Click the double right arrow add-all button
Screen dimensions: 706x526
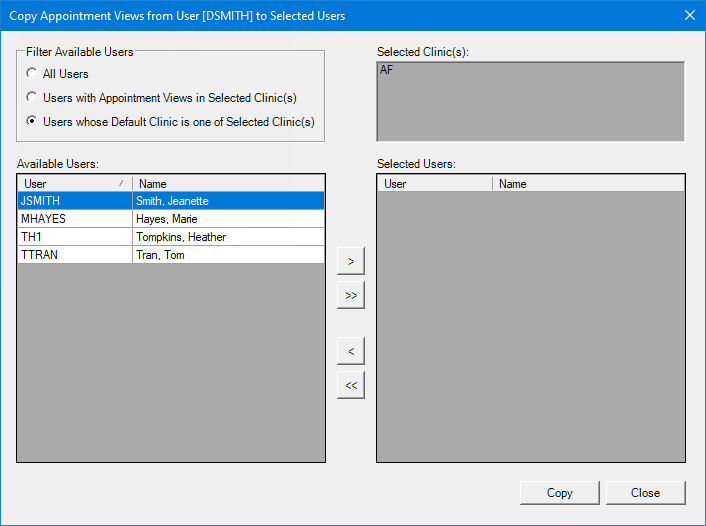[x=350, y=295]
